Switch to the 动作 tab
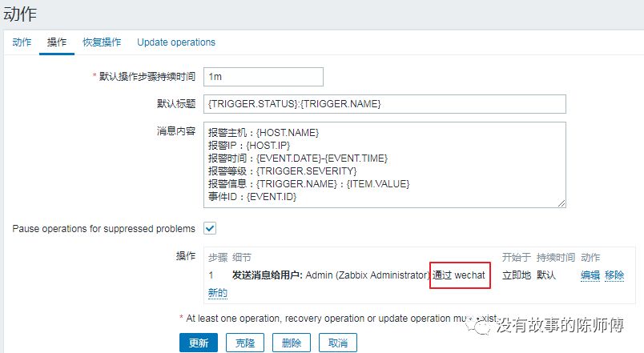 tap(22, 42)
